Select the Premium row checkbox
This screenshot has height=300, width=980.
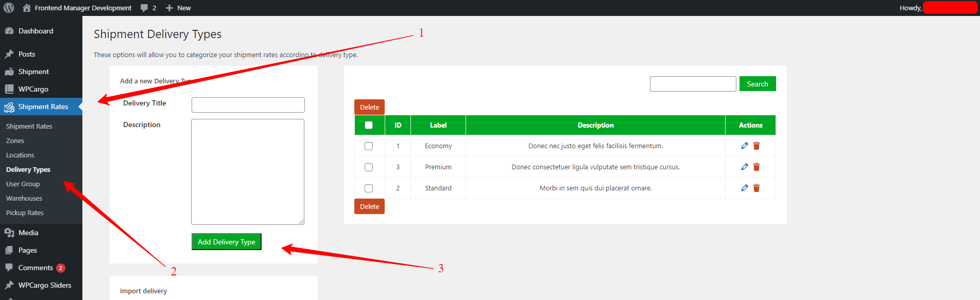(369, 167)
